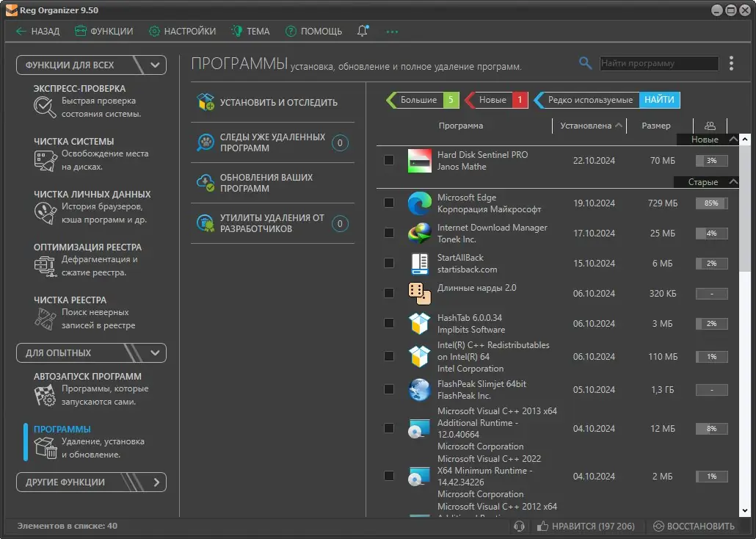This screenshot has width=756, height=539.
Task: Click the Internet Download Manager 4% usage bar
Action: [x=712, y=233]
